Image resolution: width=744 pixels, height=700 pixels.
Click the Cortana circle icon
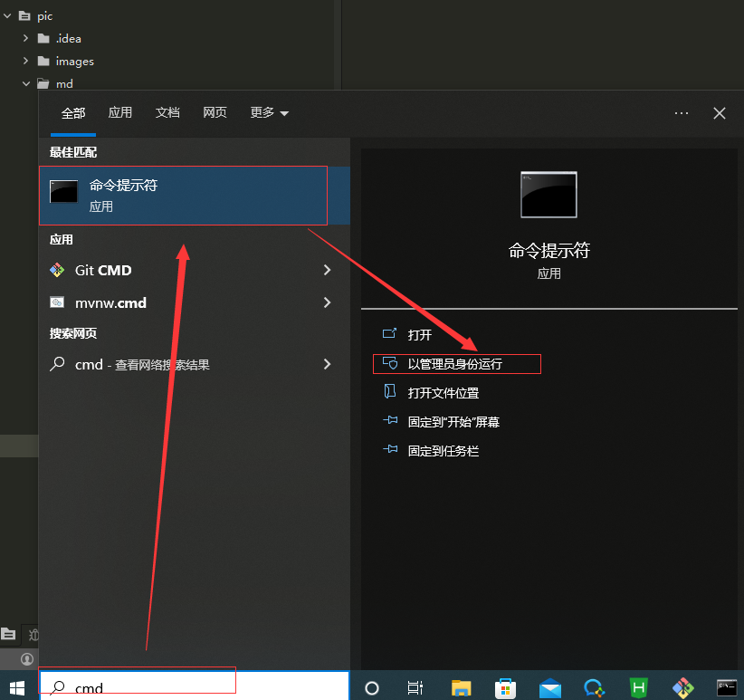[371, 687]
